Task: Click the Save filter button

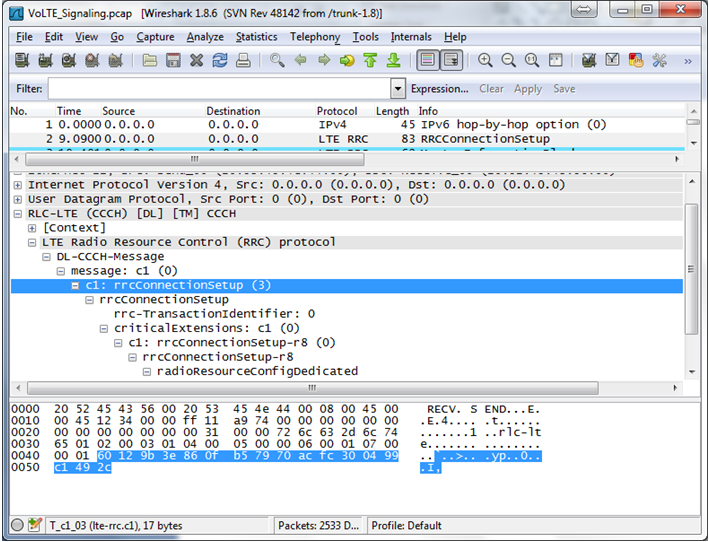Action: click(x=564, y=89)
